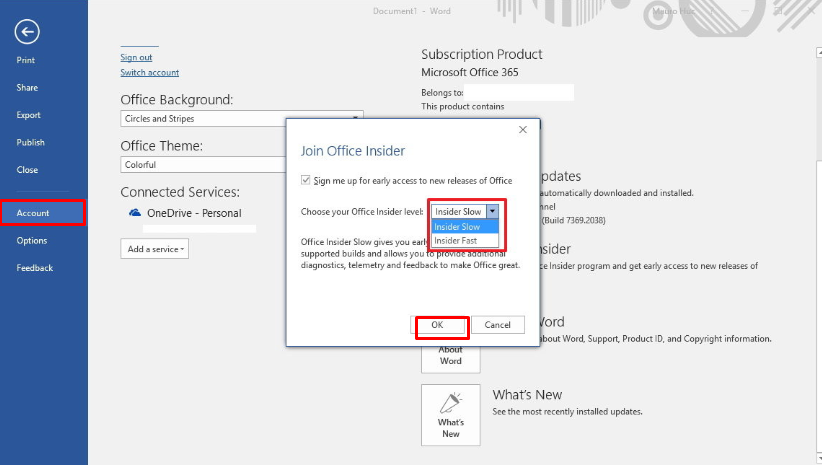Click the About Word button
Screen dimensions: 822x466
click(450, 358)
